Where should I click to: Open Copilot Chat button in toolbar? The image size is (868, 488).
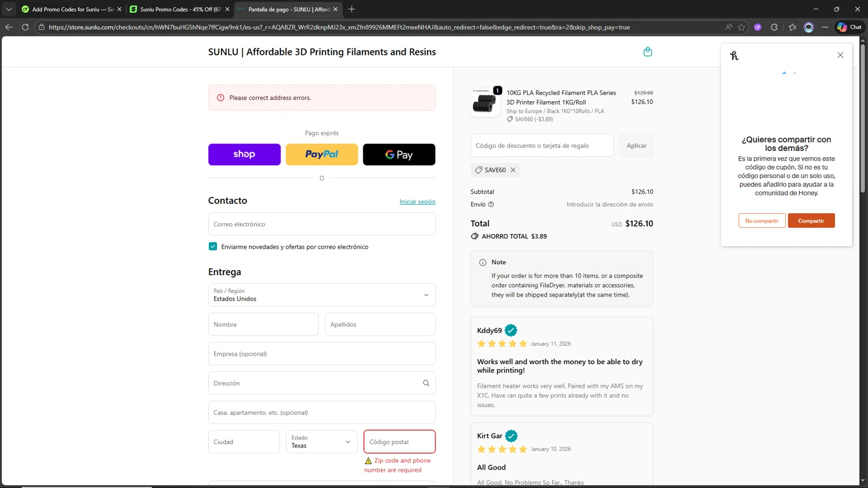[x=849, y=27]
